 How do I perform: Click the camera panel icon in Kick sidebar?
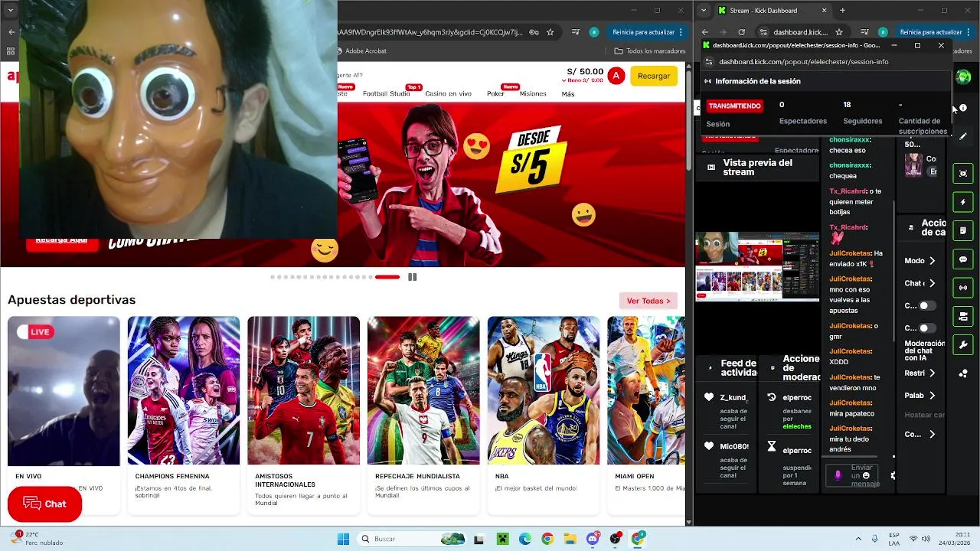coord(963,316)
